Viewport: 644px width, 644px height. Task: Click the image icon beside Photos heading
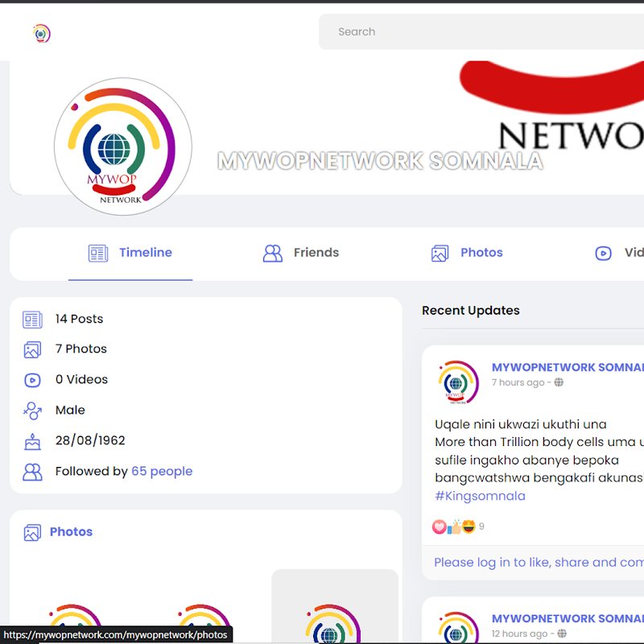(x=32, y=532)
